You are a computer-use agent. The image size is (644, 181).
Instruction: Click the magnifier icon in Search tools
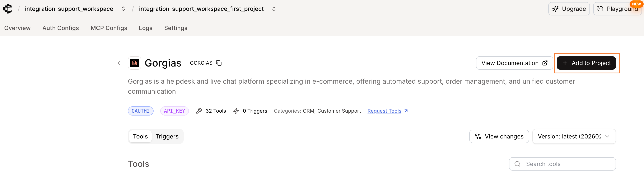coord(517,164)
